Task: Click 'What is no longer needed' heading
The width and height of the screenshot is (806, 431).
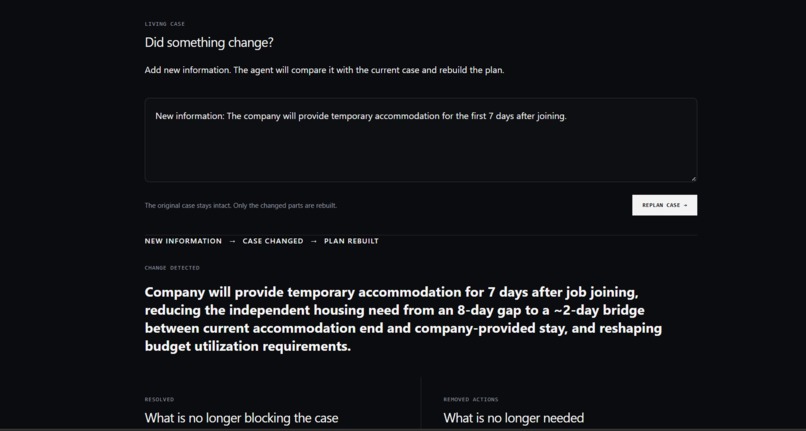Action: click(514, 418)
